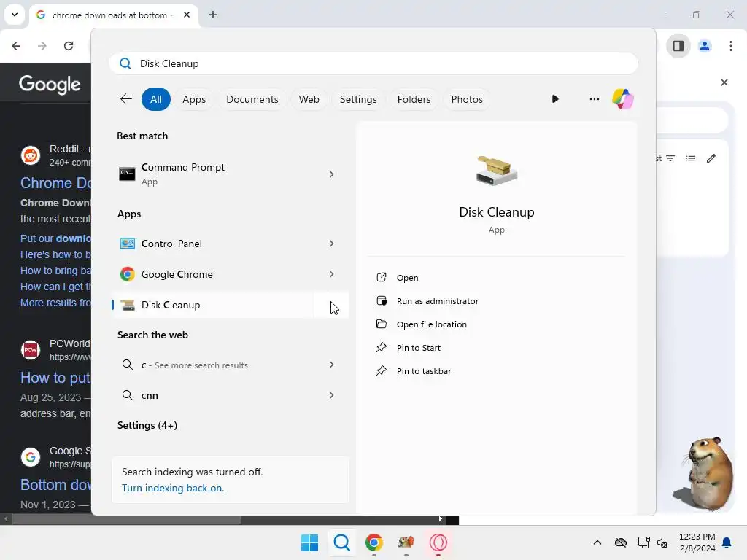Select the All filter tab
The image size is (747, 560).
click(x=156, y=99)
